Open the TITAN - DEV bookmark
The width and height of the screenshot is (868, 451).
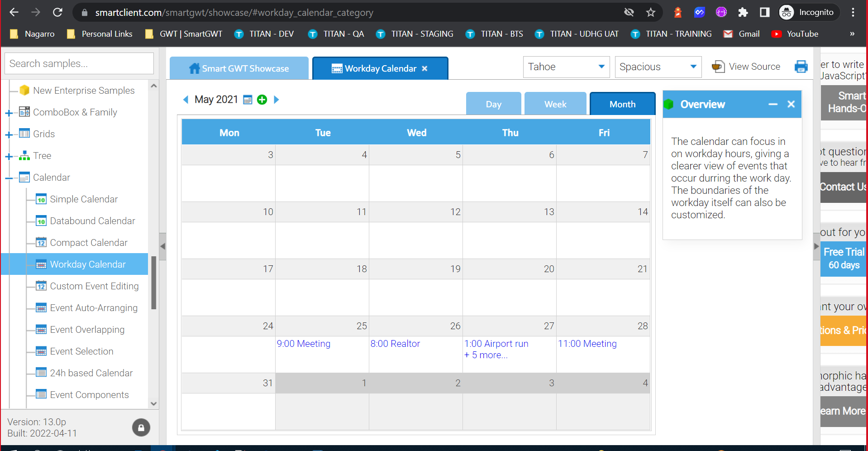tap(264, 34)
